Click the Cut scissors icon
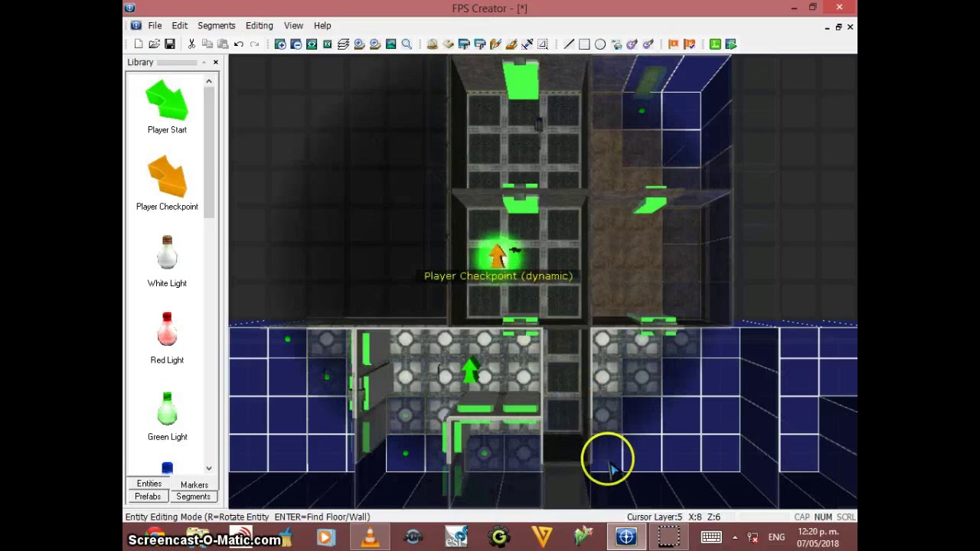980x551 pixels. 191,44
